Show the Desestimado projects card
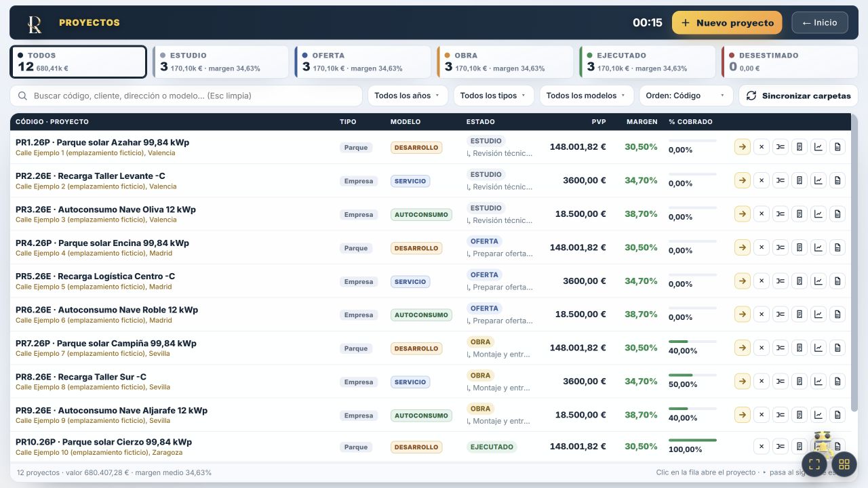 790,62
